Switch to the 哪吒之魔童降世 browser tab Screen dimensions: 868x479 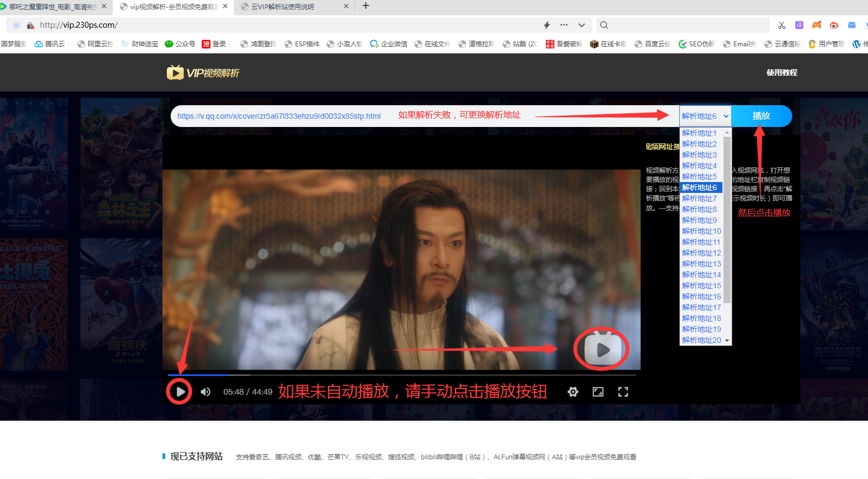[52, 7]
